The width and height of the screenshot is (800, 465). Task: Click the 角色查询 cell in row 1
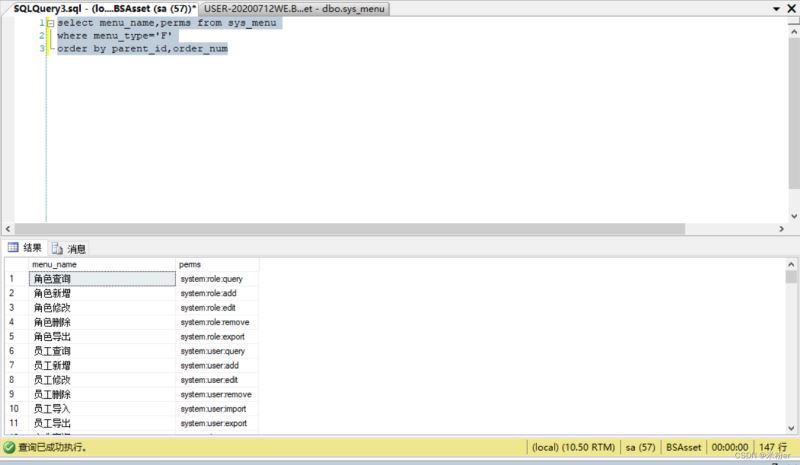tap(100, 279)
